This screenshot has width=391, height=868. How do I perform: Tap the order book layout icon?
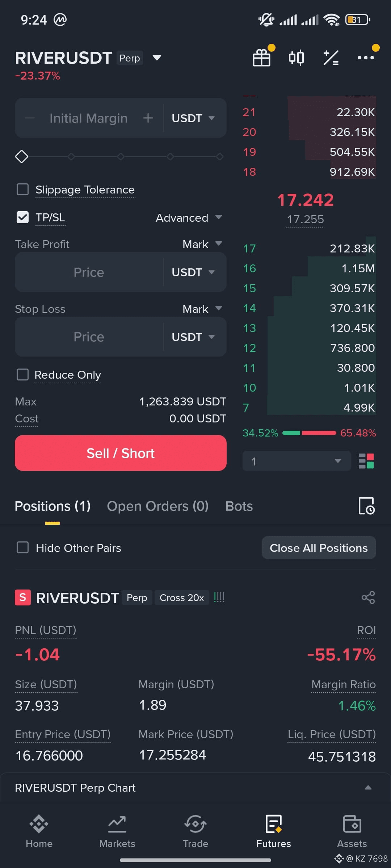pyautogui.click(x=366, y=461)
